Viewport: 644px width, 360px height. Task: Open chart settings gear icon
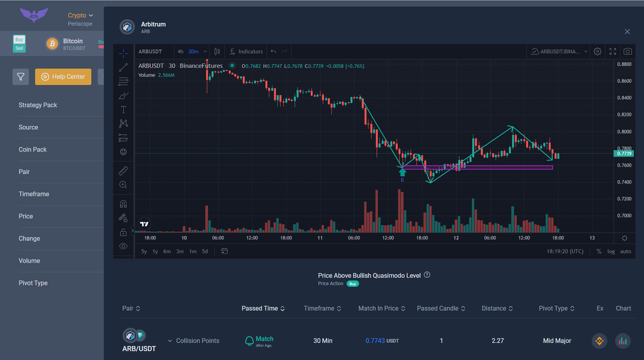pyautogui.click(x=598, y=52)
